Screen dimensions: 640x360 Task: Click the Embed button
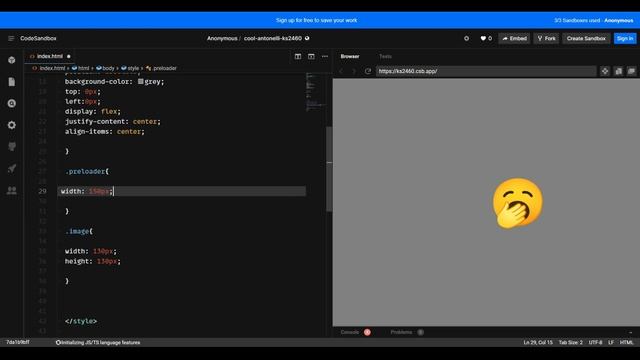point(514,38)
